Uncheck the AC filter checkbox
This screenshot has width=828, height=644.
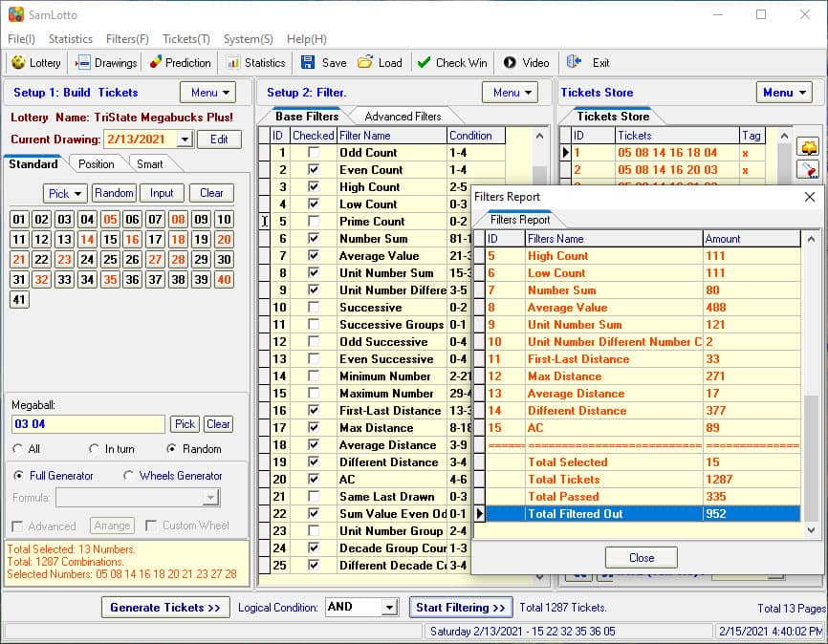click(314, 480)
